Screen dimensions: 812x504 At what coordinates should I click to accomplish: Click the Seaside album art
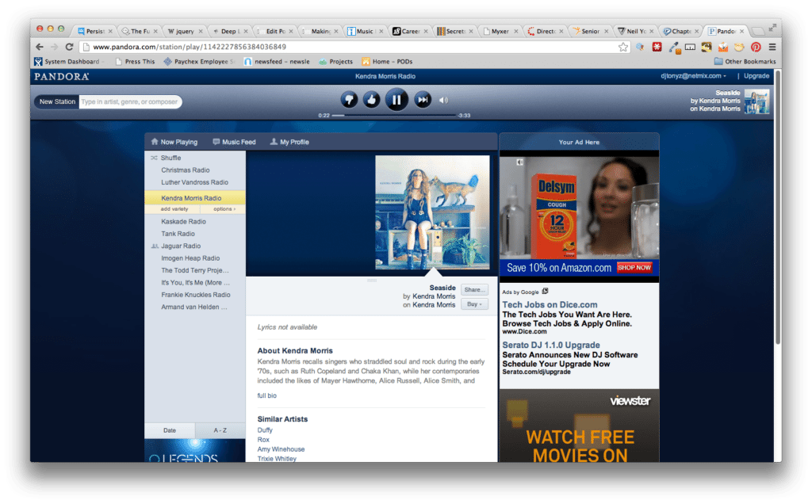click(x=432, y=212)
